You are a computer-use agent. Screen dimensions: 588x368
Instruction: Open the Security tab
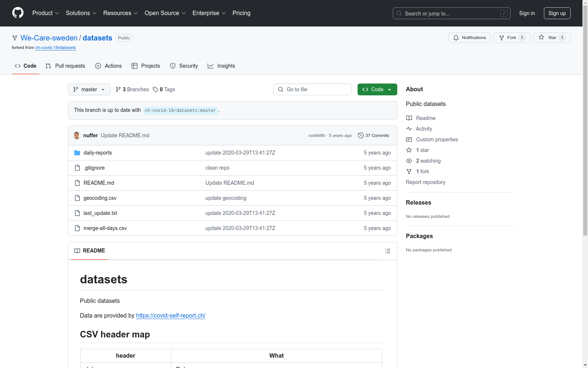pyautogui.click(x=184, y=66)
